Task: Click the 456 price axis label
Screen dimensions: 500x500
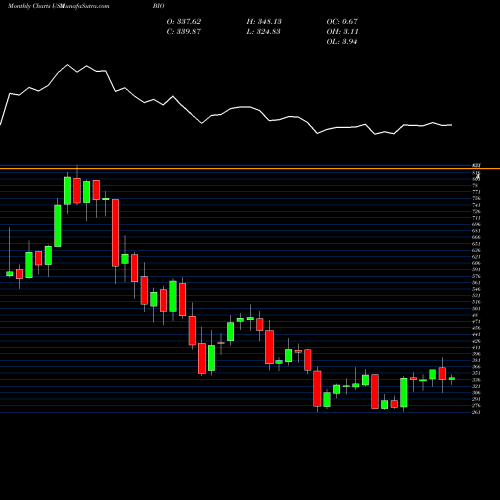Action: (476, 328)
